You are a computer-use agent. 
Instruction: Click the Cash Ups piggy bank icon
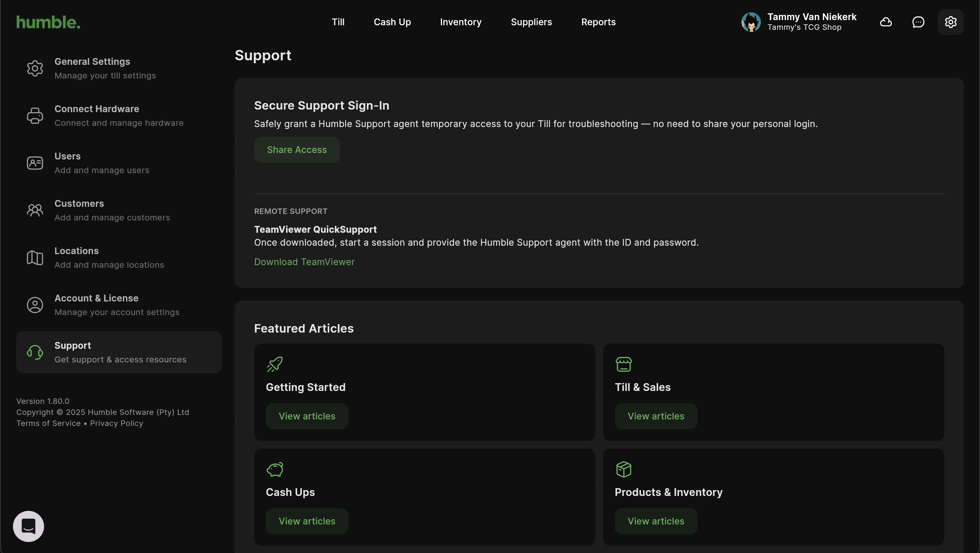pyautogui.click(x=275, y=469)
